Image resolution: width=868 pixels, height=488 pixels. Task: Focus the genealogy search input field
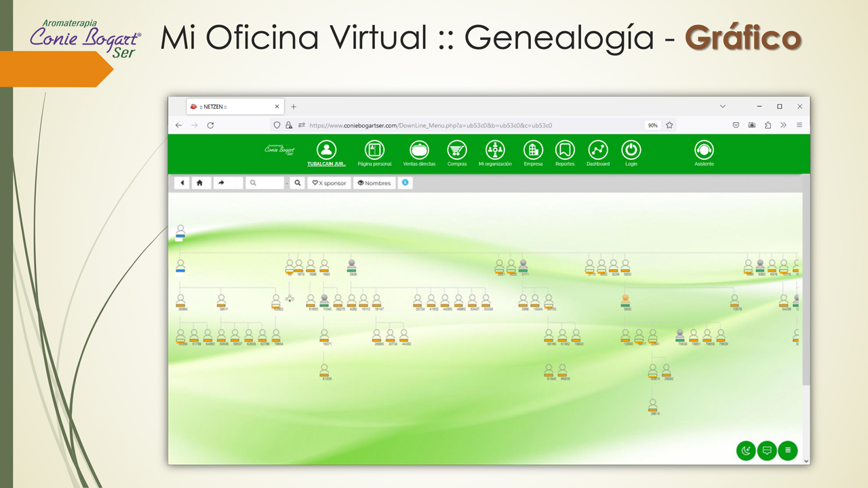tap(265, 183)
